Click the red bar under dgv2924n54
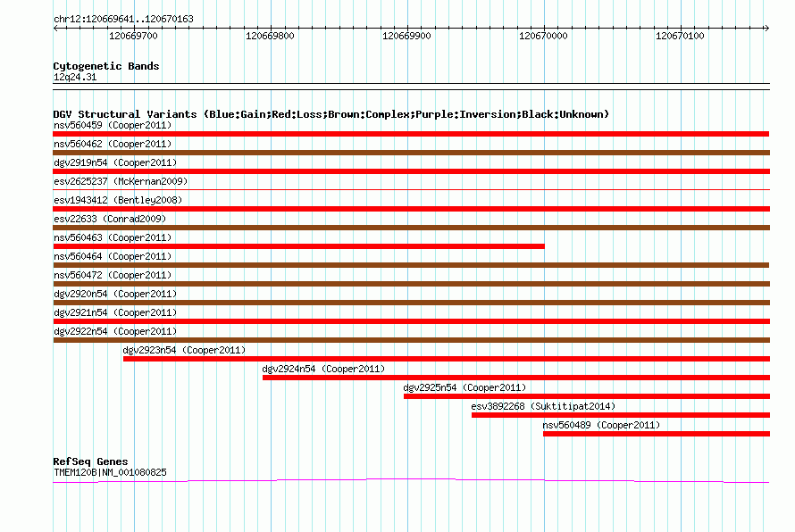The image size is (795, 532). point(516,378)
